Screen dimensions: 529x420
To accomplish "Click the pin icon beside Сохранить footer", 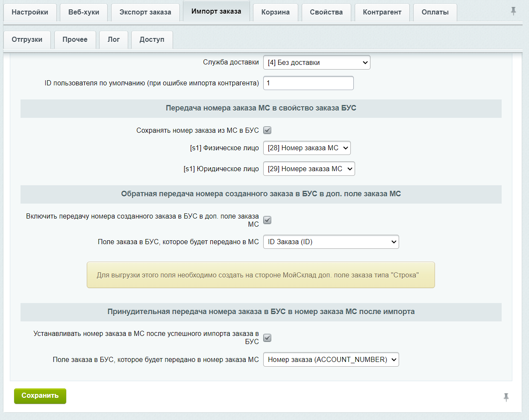I will pyautogui.click(x=506, y=397).
